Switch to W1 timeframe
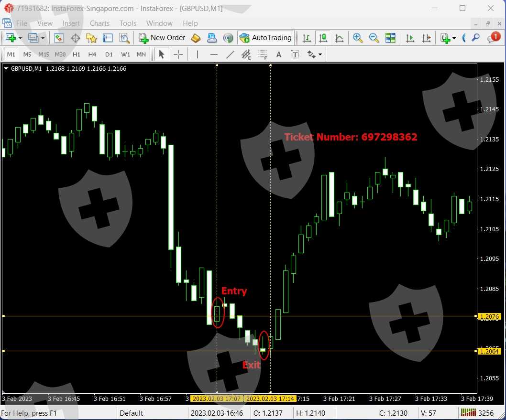The width and height of the screenshot is (506, 420). coord(125,54)
